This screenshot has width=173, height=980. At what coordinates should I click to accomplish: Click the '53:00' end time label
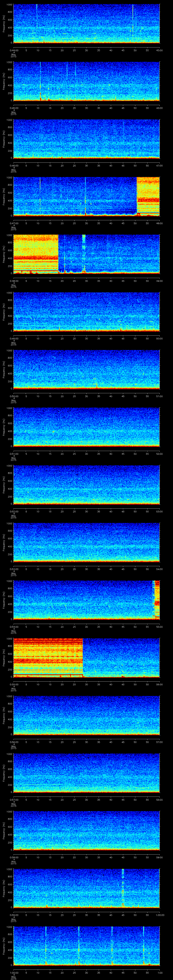click(160, 511)
